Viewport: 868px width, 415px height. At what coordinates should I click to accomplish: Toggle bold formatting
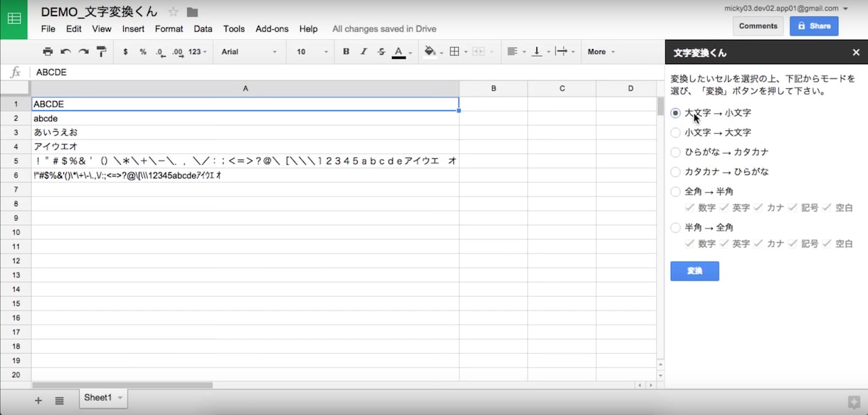click(346, 52)
